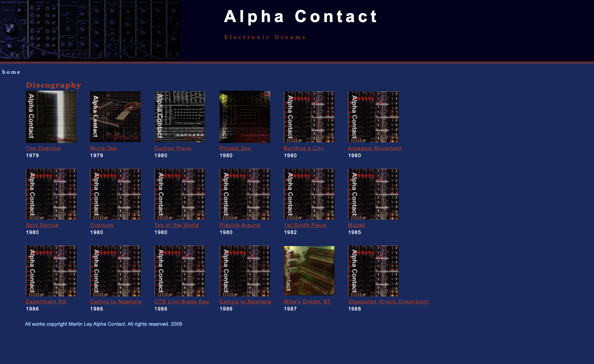The height and width of the screenshot is (364, 594).
Task: Select the cover above Obsession (Erotic Dimension)
Action: (373, 271)
